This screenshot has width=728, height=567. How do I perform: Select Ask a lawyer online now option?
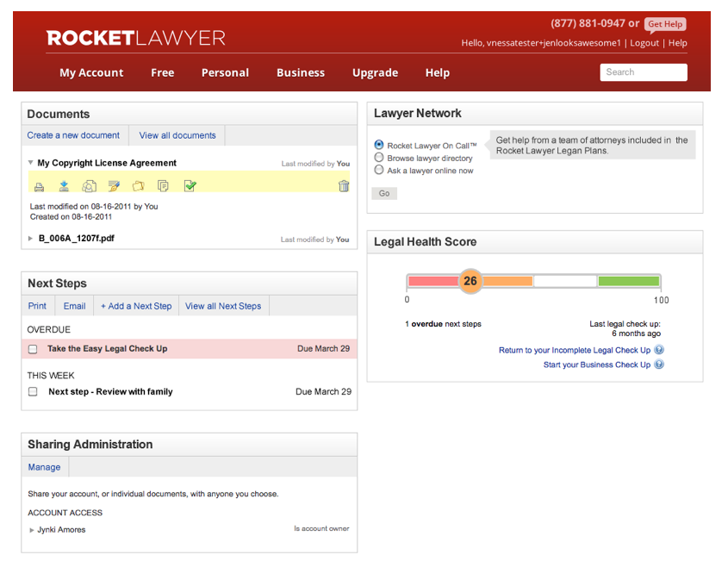[x=379, y=170]
